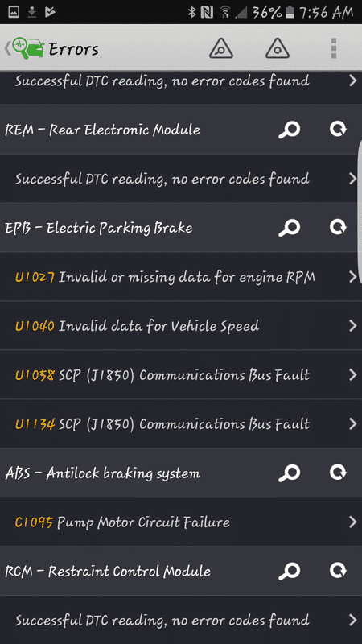Select the EPB – Electric Parking Brake header
Viewport: 362px width, 644px height.
181,228
